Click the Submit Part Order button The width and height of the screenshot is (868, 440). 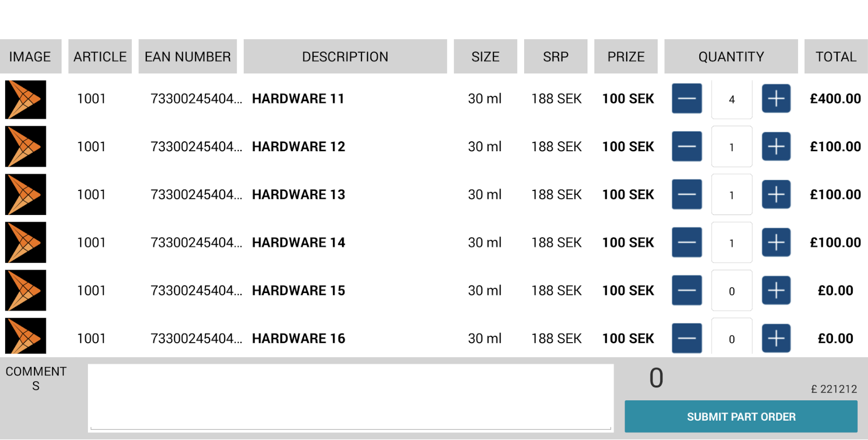click(x=740, y=417)
